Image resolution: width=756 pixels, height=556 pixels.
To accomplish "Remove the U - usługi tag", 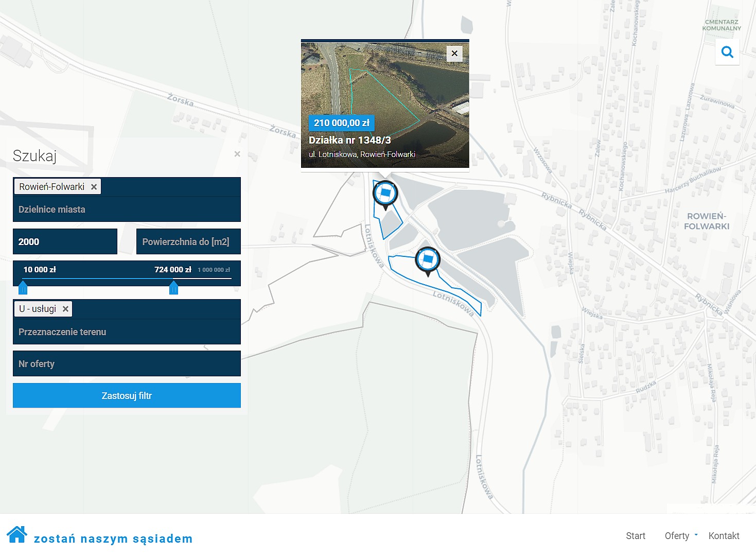I will pos(65,309).
